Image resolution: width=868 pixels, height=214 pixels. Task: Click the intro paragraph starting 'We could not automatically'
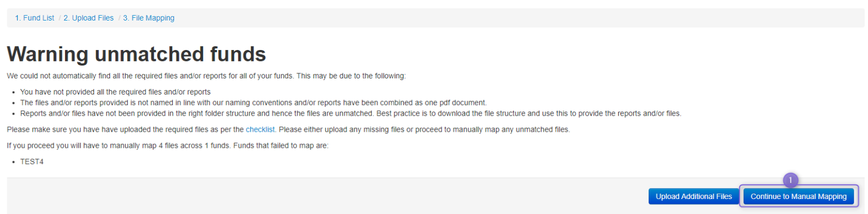click(x=206, y=76)
